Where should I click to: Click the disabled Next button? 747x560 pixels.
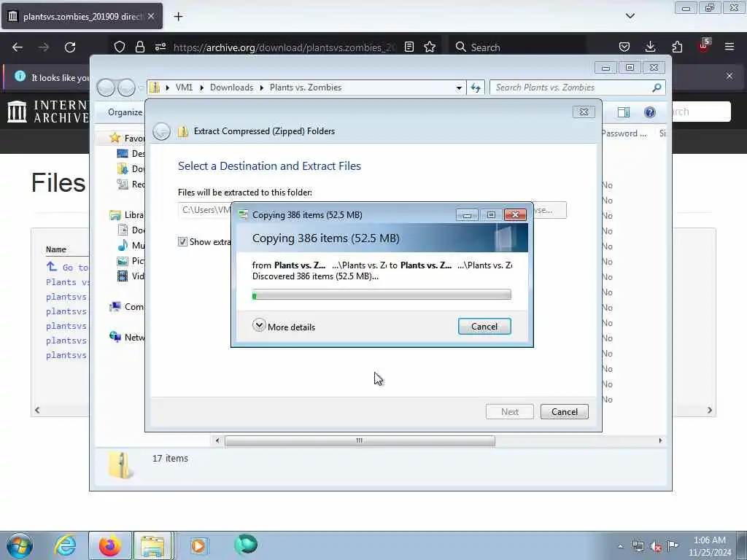click(x=509, y=411)
